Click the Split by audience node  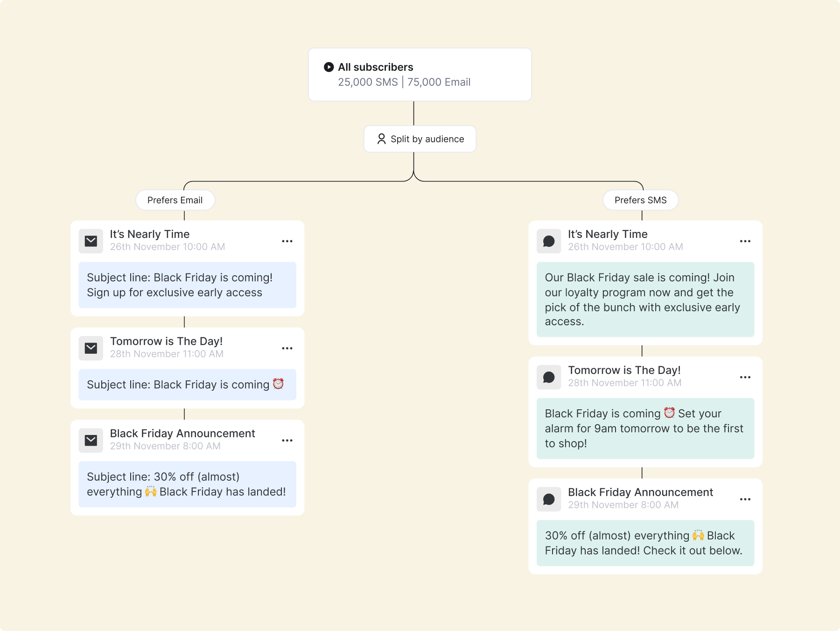(420, 139)
